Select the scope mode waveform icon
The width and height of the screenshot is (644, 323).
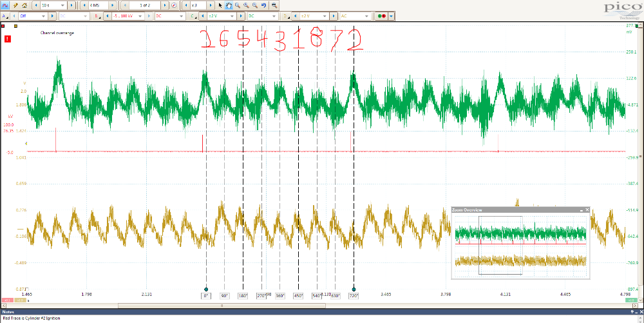[5, 5]
